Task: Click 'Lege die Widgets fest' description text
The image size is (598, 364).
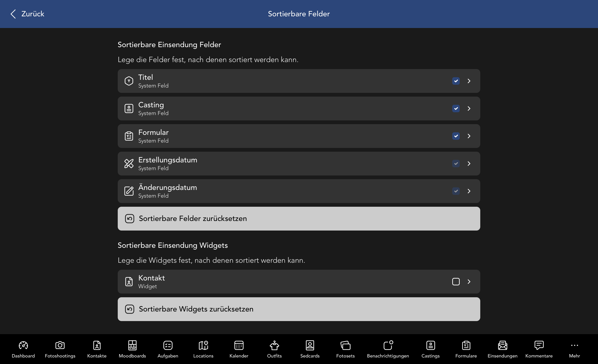Action: pyautogui.click(x=211, y=260)
